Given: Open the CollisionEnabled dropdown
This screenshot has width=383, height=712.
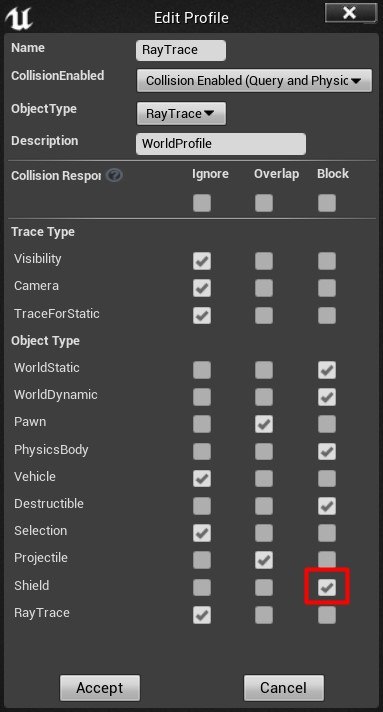Looking at the screenshot, I should [x=254, y=81].
